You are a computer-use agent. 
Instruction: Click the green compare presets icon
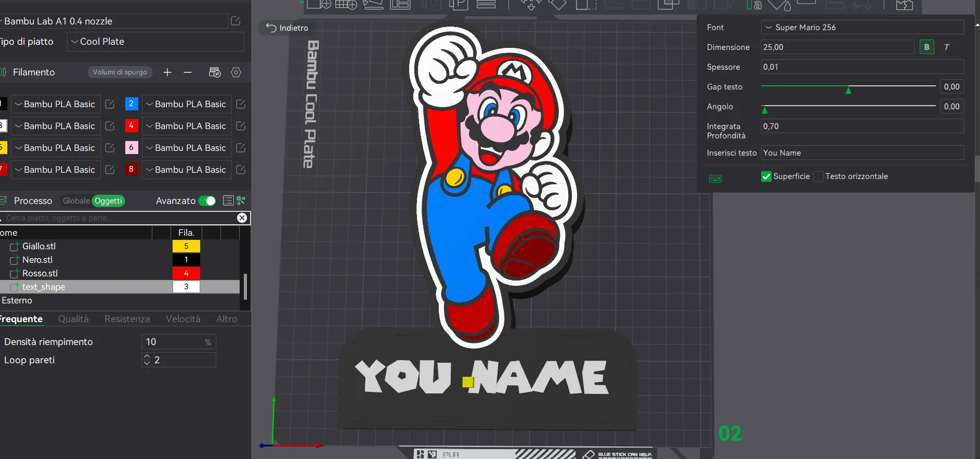tap(241, 200)
